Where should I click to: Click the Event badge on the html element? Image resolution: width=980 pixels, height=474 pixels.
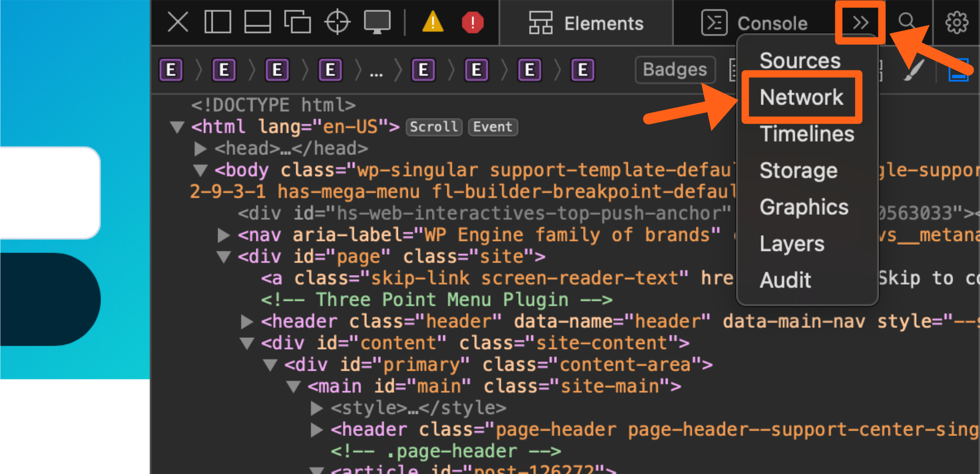492,127
